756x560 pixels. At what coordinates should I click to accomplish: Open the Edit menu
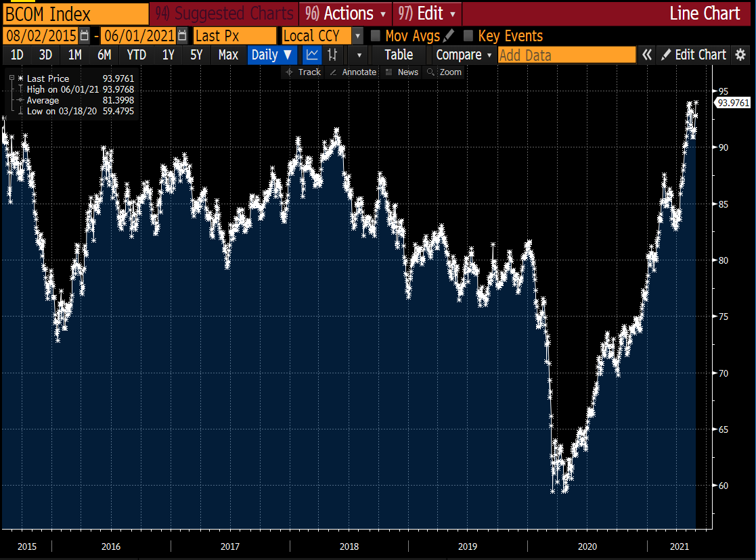pos(427,14)
